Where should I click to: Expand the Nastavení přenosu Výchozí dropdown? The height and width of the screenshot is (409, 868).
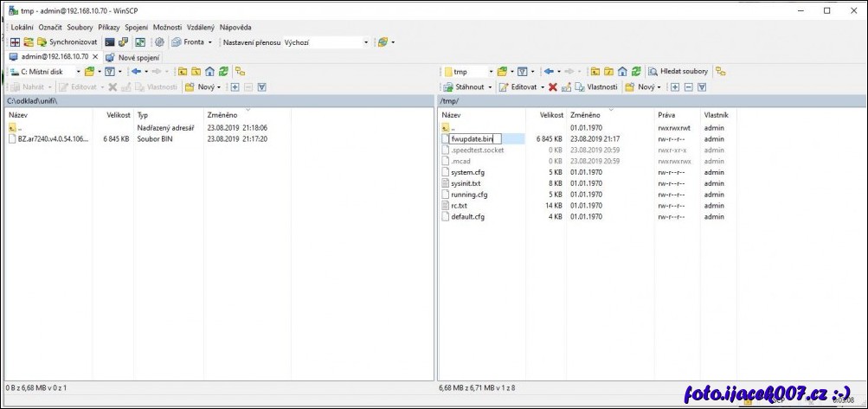click(366, 42)
